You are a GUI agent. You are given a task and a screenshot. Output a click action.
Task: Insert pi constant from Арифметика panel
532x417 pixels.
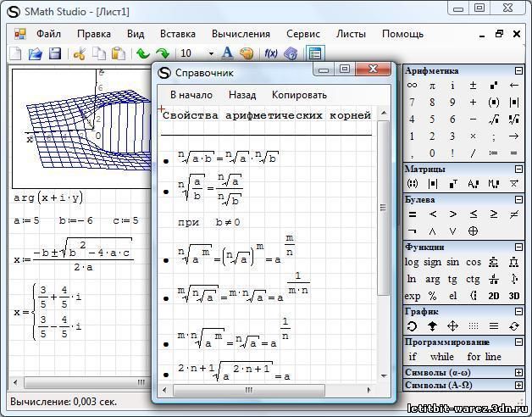coord(433,86)
